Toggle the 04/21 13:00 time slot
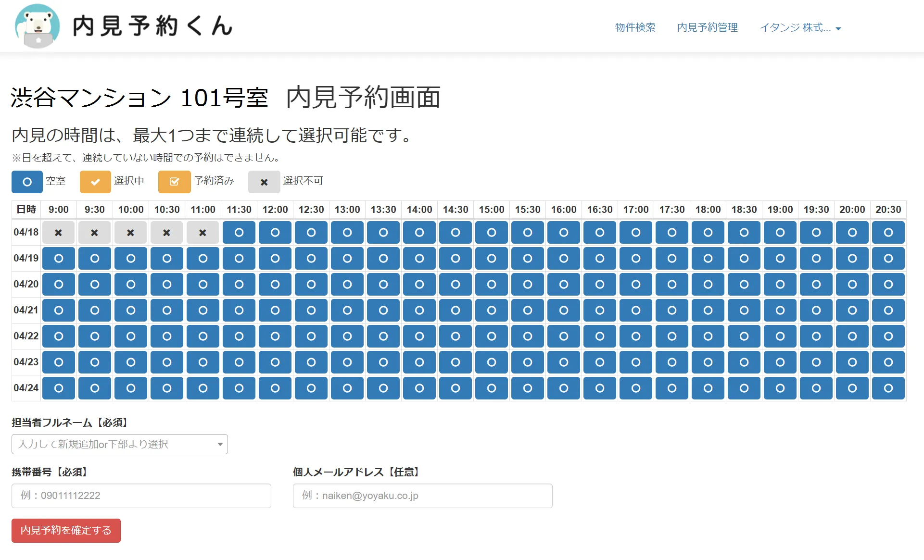The height and width of the screenshot is (560, 924). tap(347, 311)
